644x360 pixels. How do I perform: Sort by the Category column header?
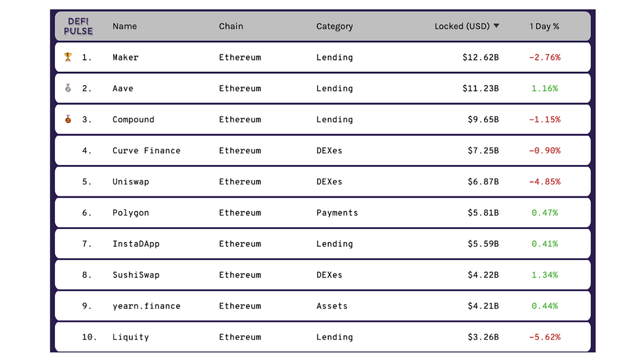point(335,26)
